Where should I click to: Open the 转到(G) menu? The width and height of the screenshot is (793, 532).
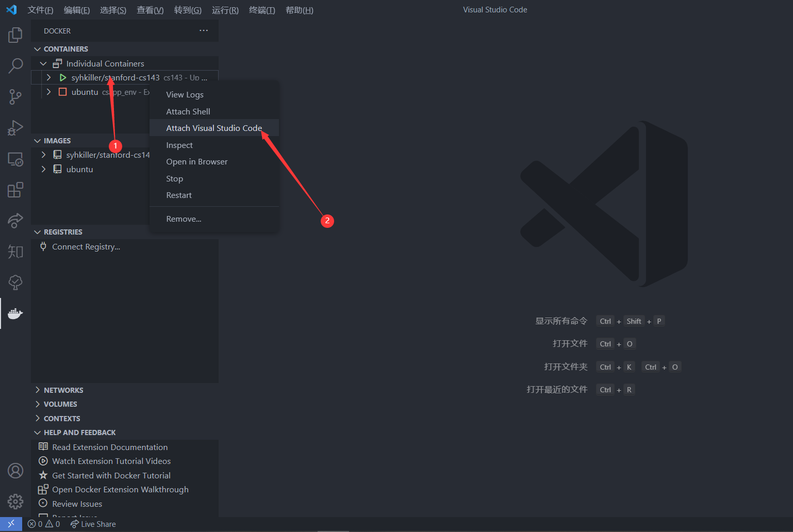point(188,10)
